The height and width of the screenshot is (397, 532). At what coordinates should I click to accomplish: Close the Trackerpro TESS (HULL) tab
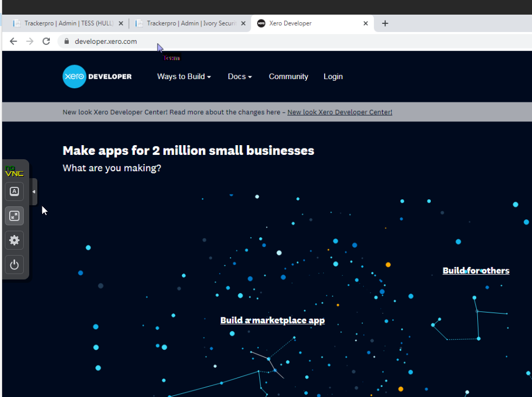coord(121,23)
